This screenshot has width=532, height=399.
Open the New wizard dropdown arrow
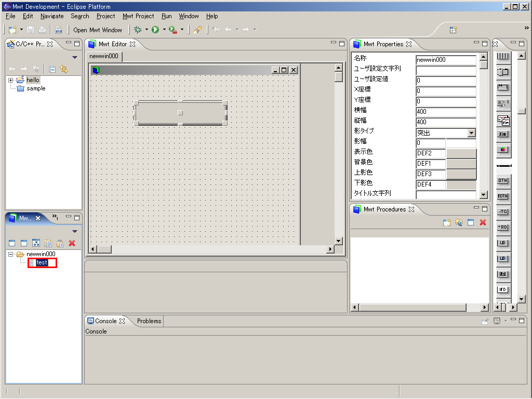(21, 30)
